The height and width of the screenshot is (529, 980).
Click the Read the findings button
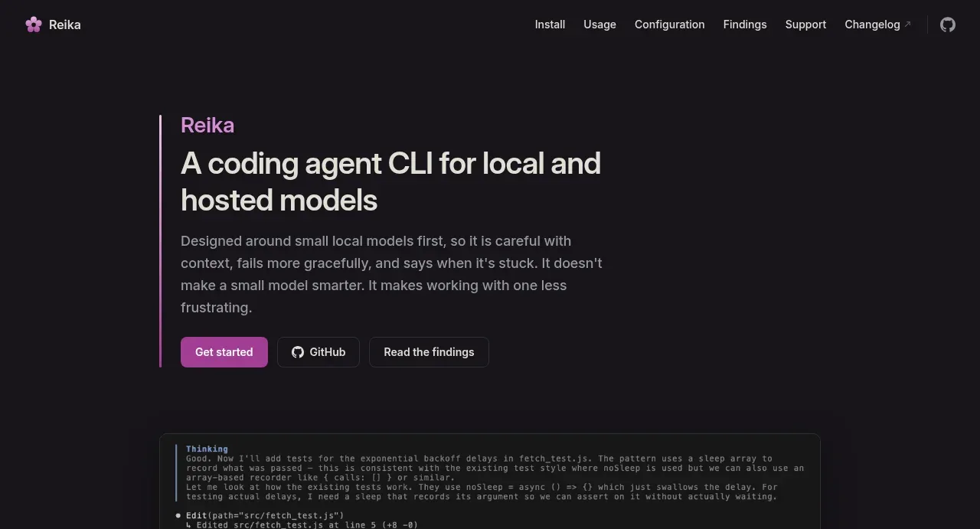429,352
